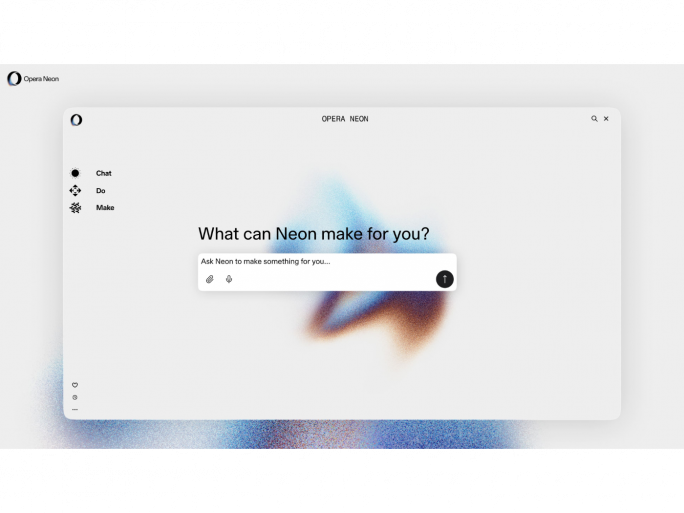Image resolution: width=684 pixels, height=513 pixels.
Task: Select the Make mode icon
Action: pyautogui.click(x=75, y=208)
